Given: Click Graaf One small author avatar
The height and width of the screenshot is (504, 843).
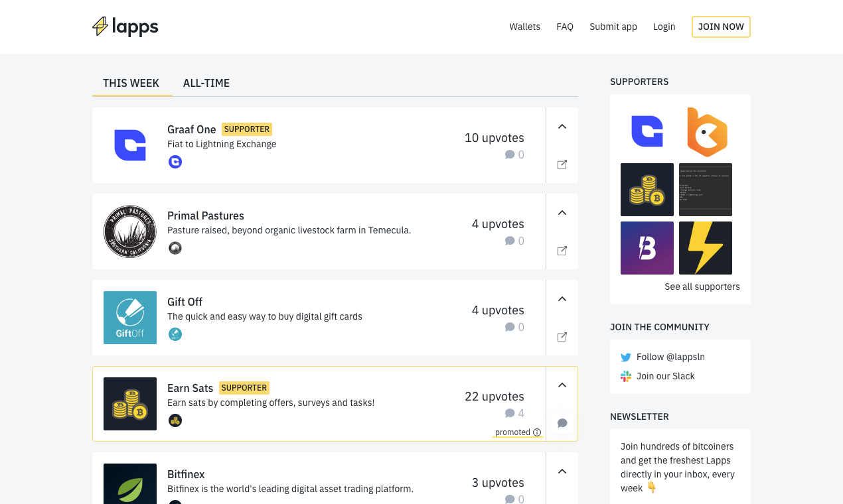Looking at the screenshot, I should tap(175, 162).
